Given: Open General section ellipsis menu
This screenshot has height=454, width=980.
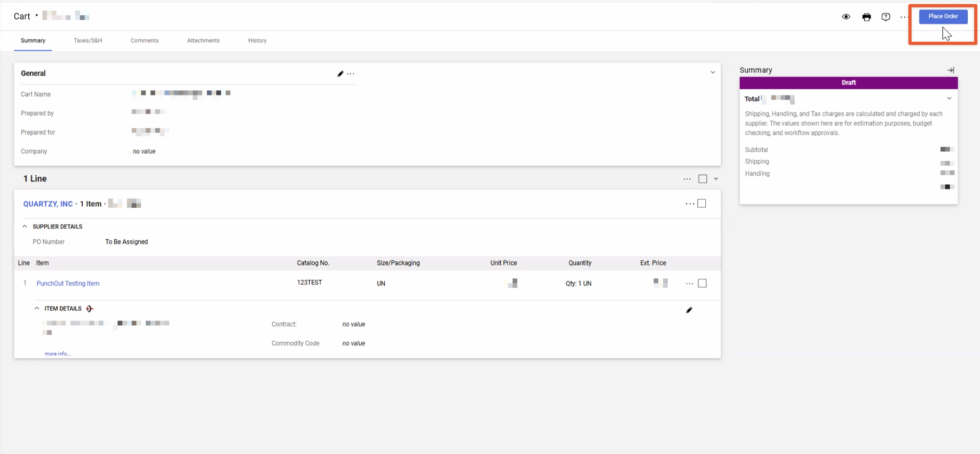Looking at the screenshot, I should coord(351,74).
